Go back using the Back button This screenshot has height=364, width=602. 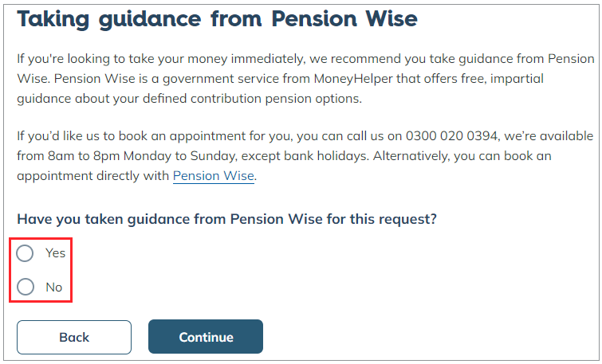[74, 337]
